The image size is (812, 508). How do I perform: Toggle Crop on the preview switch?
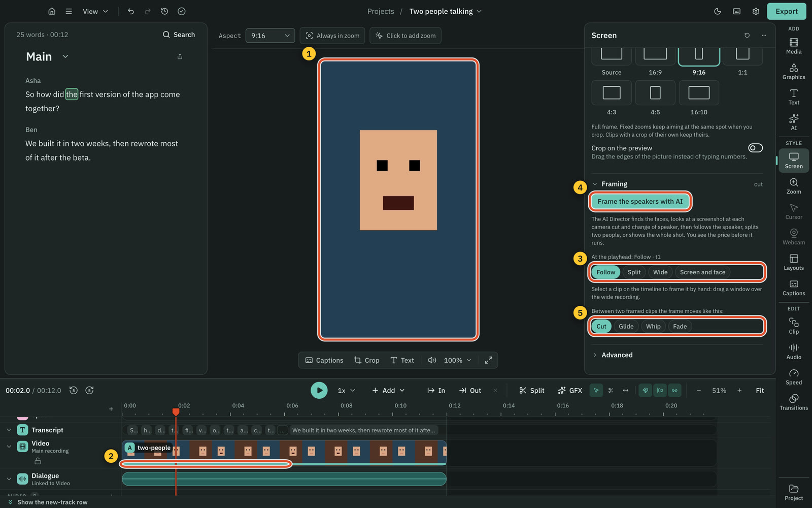pyautogui.click(x=755, y=148)
